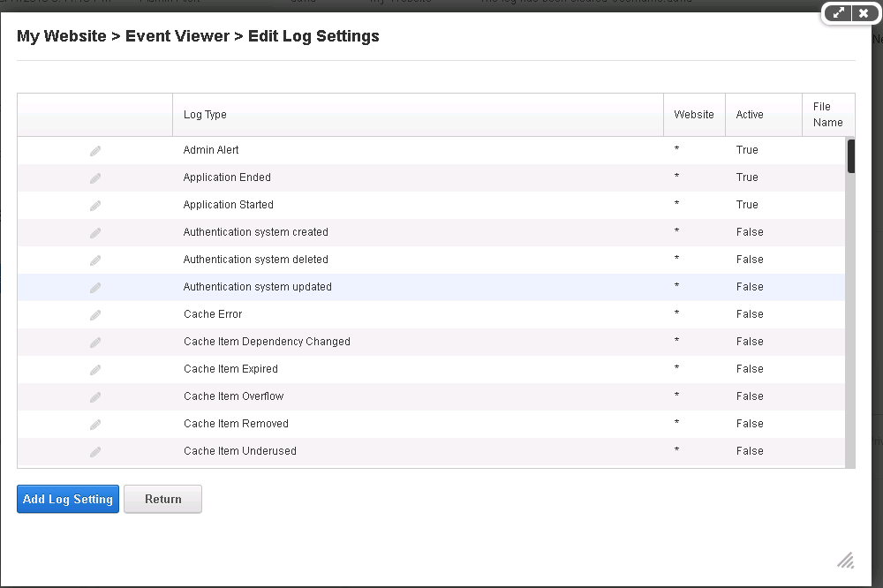
Task: Edit Authentication system updated log setting
Action: coord(95,288)
